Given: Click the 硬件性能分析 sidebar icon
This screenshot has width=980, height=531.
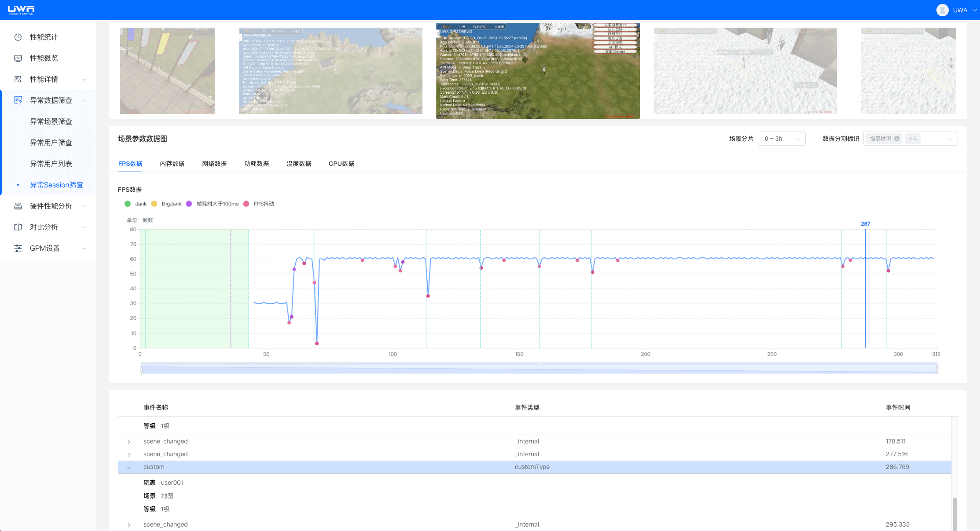Looking at the screenshot, I should point(18,206).
